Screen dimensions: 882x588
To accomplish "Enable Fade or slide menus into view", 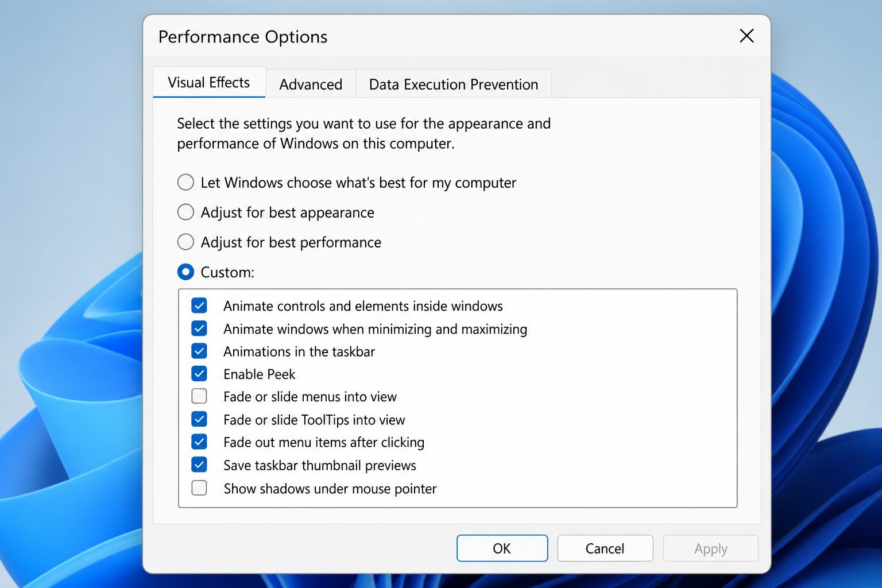I will click(x=199, y=396).
